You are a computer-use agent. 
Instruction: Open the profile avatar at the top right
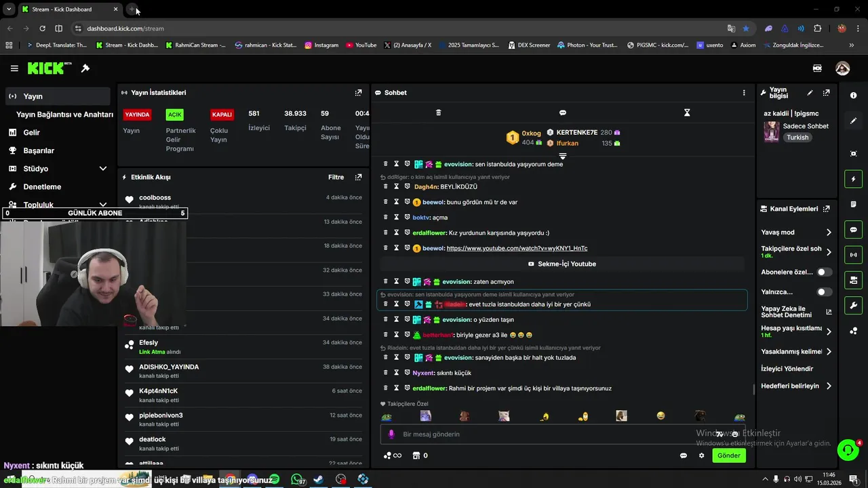tap(842, 68)
